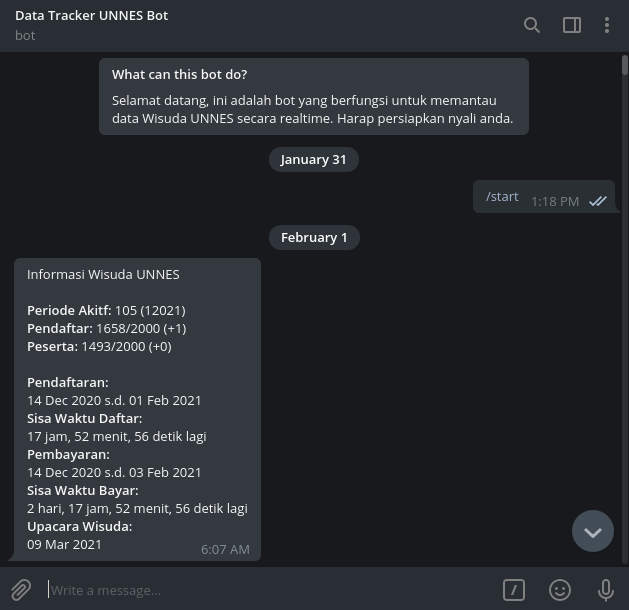
Task: Open the three-dot more options menu
Action: (x=607, y=25)
